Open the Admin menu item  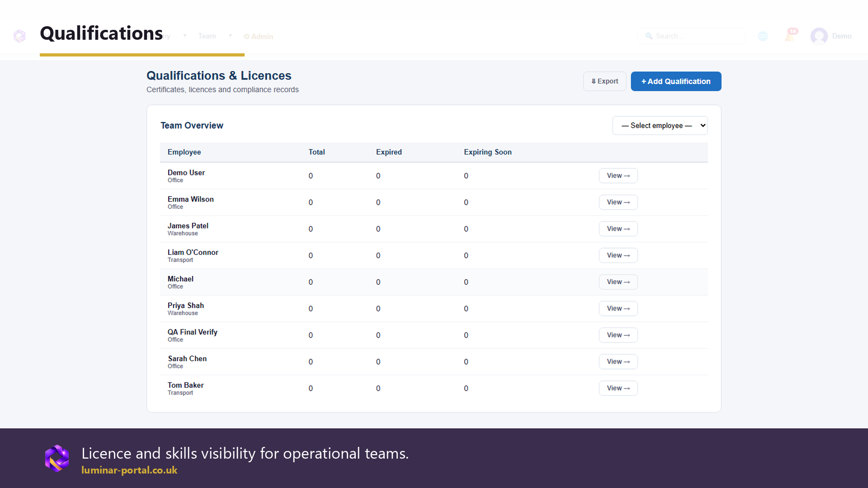click(259, 37)
